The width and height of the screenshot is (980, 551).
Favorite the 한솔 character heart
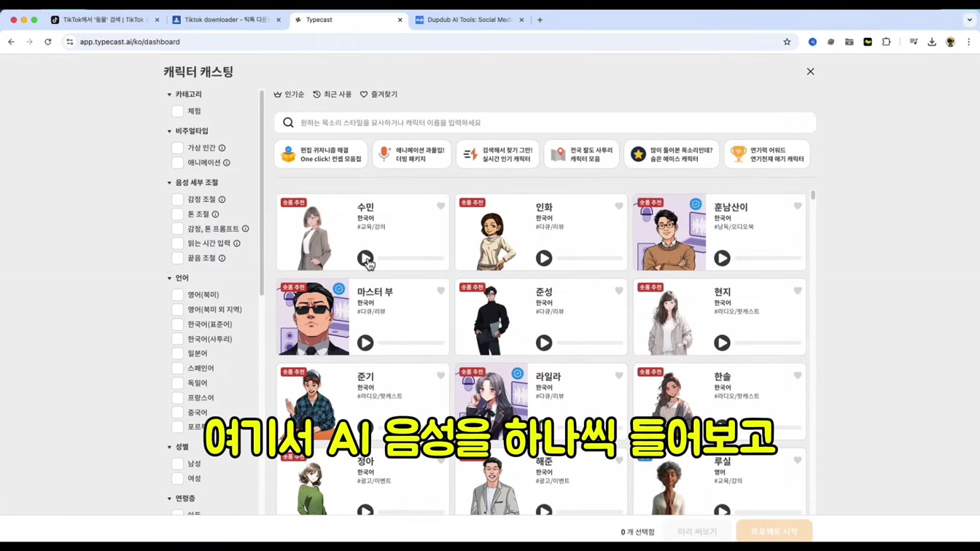(x=798, y=375)
